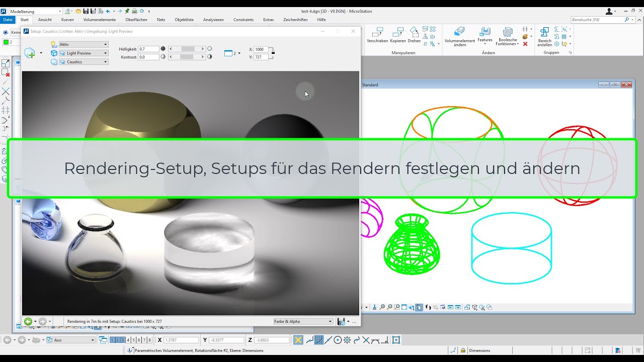
Task: Click the zoom in icon in Standard view toolbar
Action: 382,307
